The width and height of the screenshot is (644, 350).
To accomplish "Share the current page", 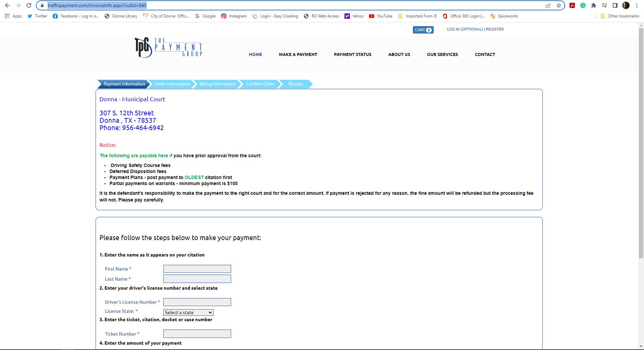I will [548, 5].
